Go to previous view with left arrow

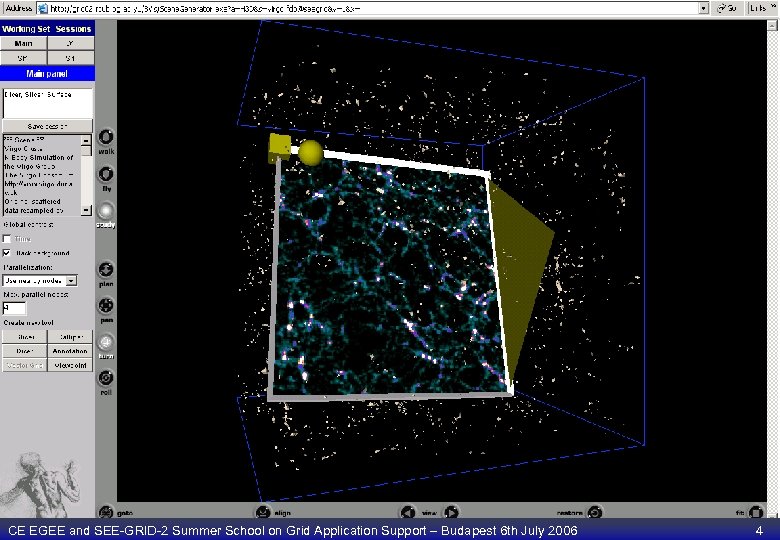[408, 512]
